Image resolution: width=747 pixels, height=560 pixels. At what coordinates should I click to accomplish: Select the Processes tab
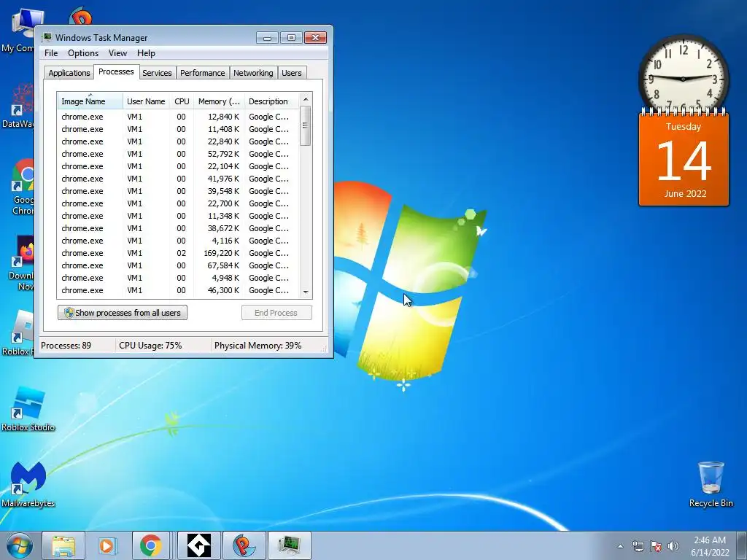[x=116, y=71]
